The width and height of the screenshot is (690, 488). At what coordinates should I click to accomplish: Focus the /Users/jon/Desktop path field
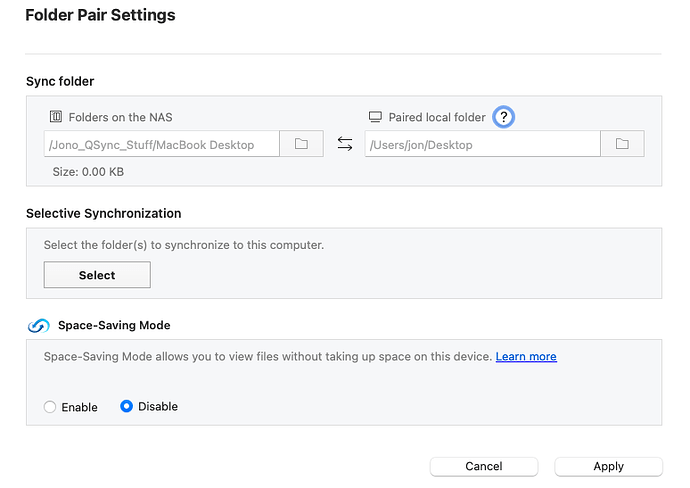pyautogui.click(x=482, y=144)
